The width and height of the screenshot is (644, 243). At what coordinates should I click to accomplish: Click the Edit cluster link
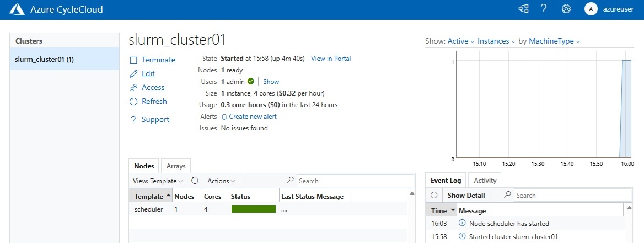148,74
